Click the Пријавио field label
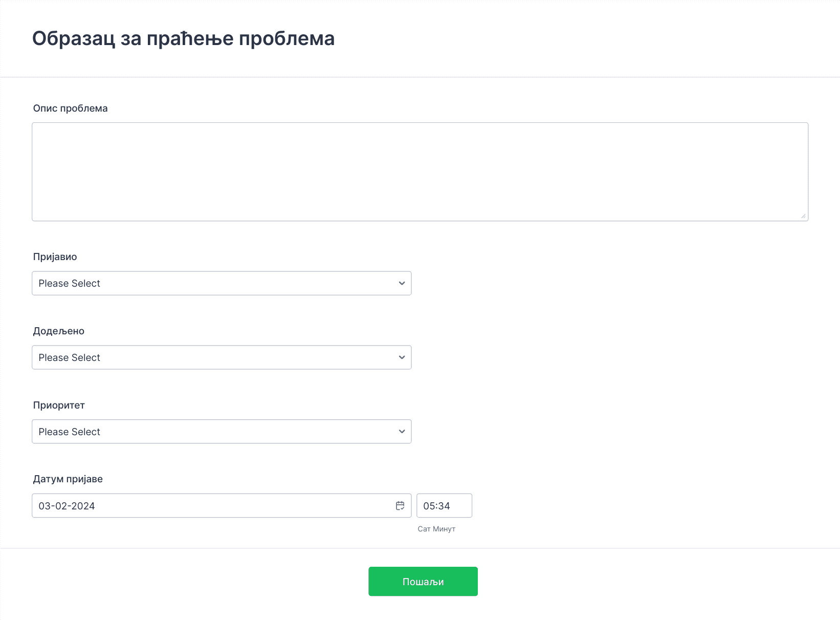This screenshot has height=620, width=840. [x=55, y=257]
